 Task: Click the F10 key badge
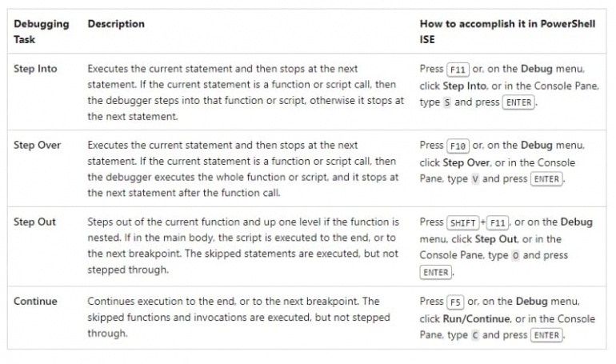click(x=458, y=146)
